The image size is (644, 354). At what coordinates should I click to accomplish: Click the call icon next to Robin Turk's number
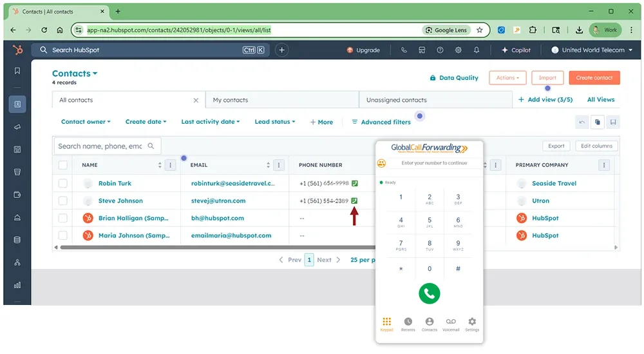coord(355,183)
